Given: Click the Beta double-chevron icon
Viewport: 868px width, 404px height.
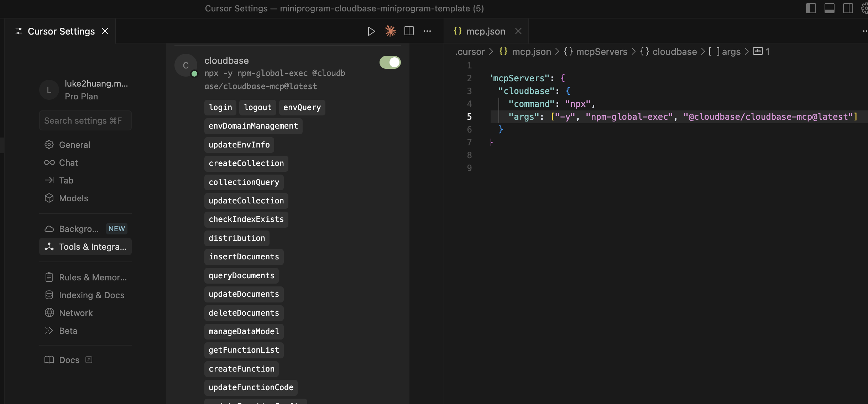Looking at the screenshot, I should coord(49,331).
